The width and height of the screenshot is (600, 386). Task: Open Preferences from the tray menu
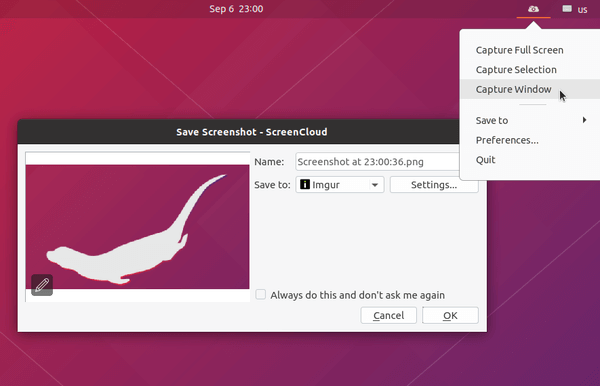(507, 140)
